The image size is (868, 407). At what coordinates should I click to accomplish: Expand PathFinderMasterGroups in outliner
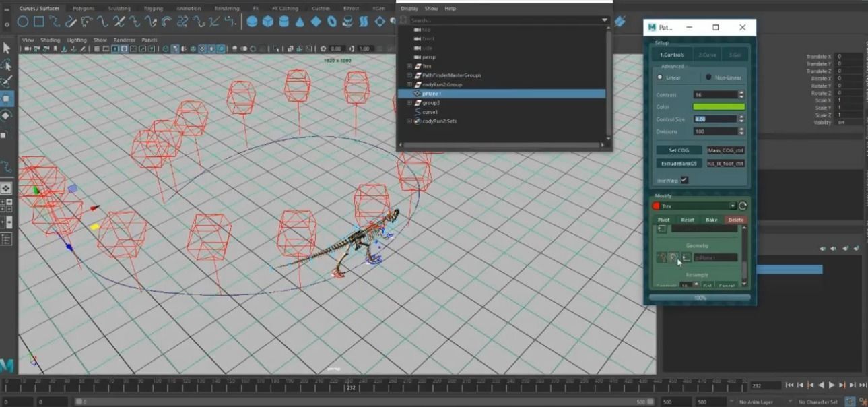point(409,75)
